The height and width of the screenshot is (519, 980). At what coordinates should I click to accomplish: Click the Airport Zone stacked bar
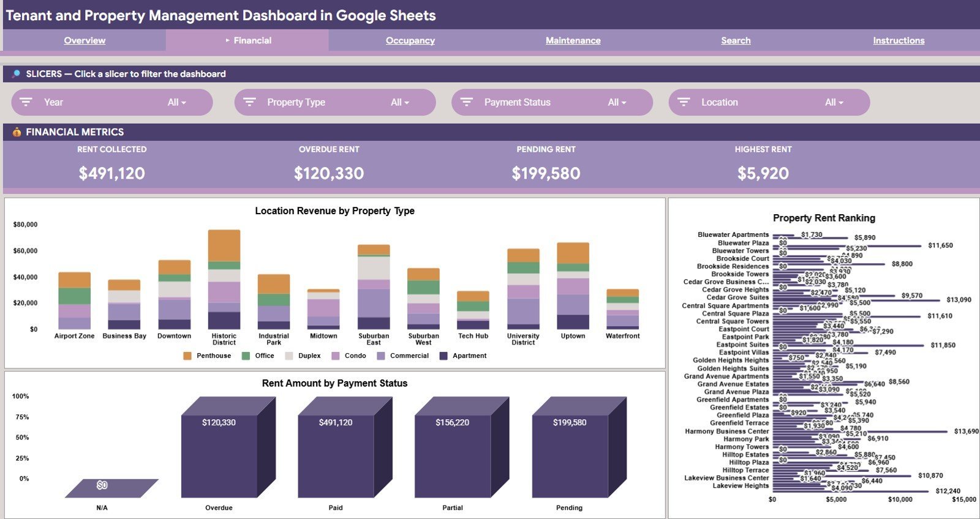[74, 301]
